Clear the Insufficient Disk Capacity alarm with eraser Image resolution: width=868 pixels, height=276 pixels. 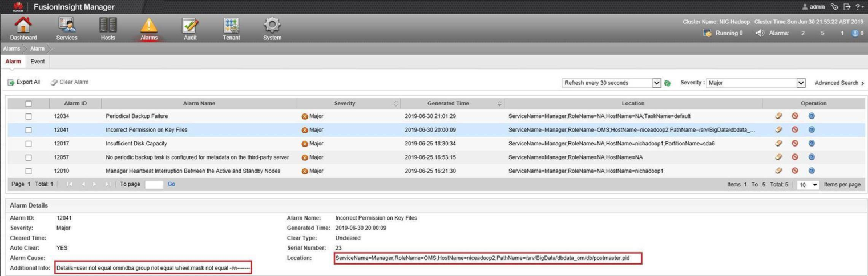tap(778, 143)
